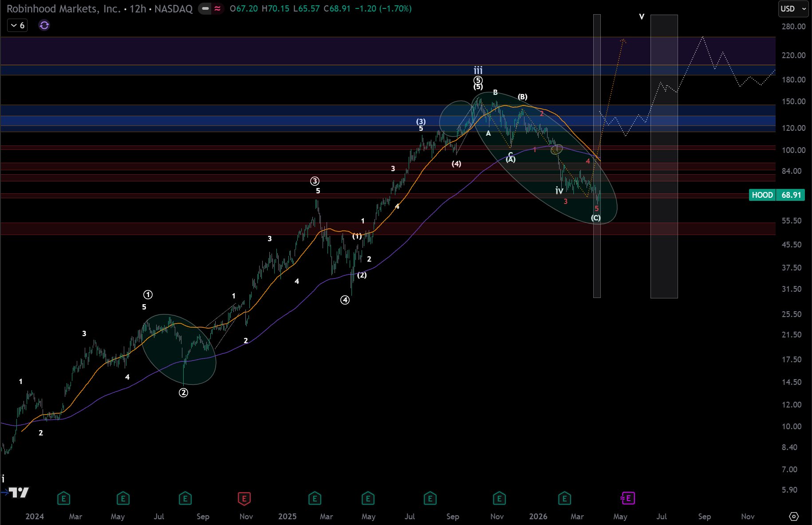Click the TradingView logo

click(19, 492)
